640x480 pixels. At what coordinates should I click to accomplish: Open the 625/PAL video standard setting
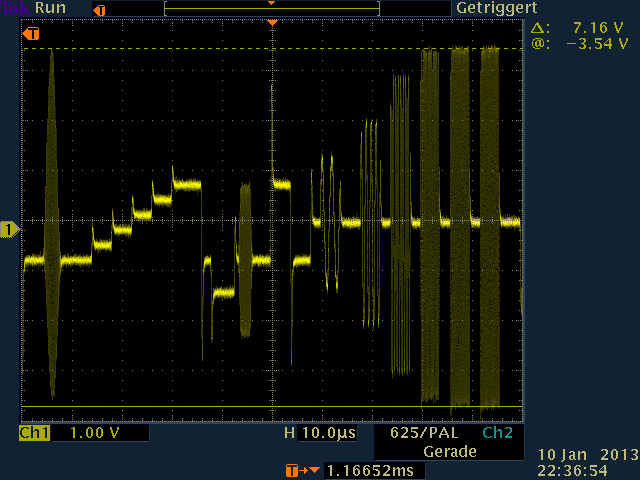421,433
